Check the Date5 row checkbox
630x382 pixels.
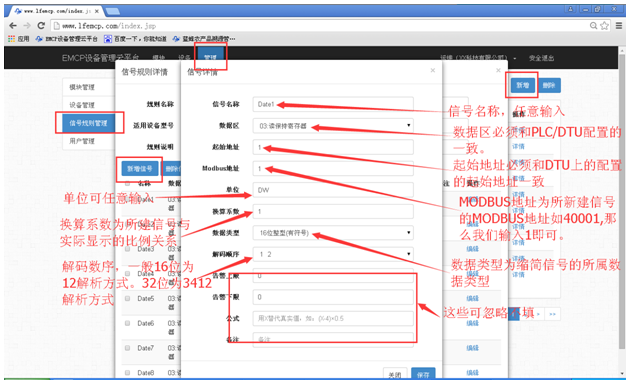point(127,298)
